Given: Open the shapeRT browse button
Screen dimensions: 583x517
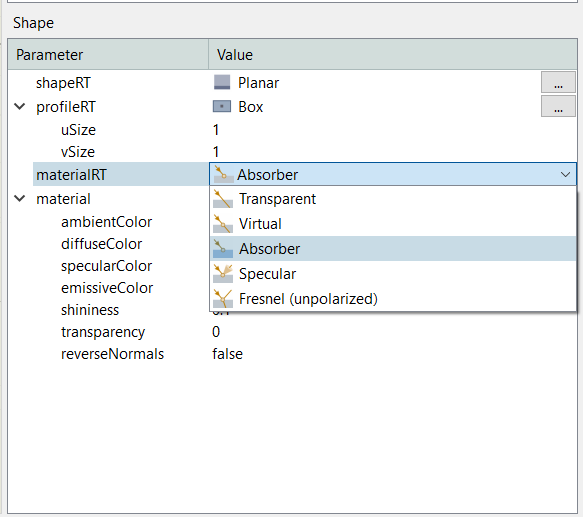Looking at the screenshot, I should coord(558,82).
